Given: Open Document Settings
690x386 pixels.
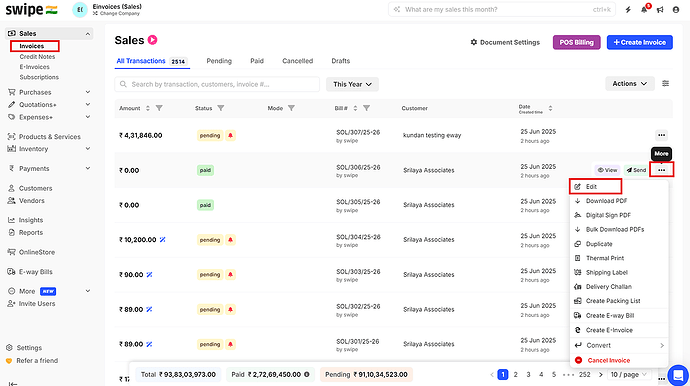Looking at the screenshot, I should [505, 42].
